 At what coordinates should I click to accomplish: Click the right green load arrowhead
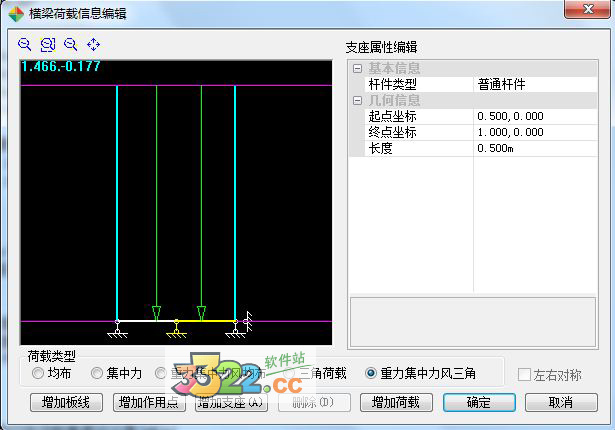coord(202,313)
